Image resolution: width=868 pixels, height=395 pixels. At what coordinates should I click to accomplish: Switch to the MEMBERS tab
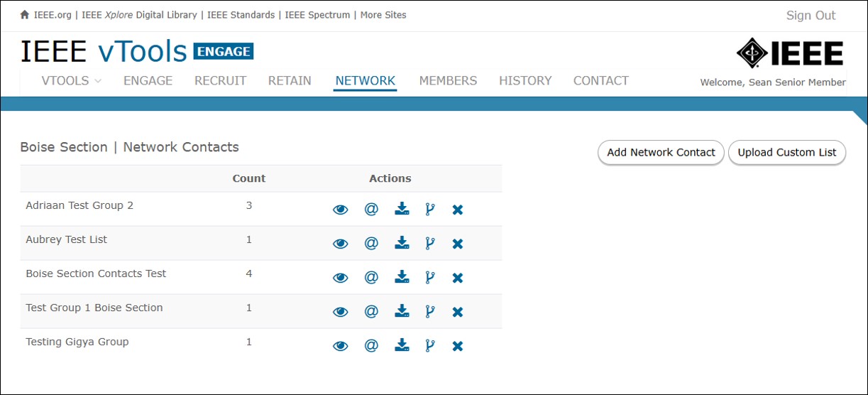[x=448, y=81]
